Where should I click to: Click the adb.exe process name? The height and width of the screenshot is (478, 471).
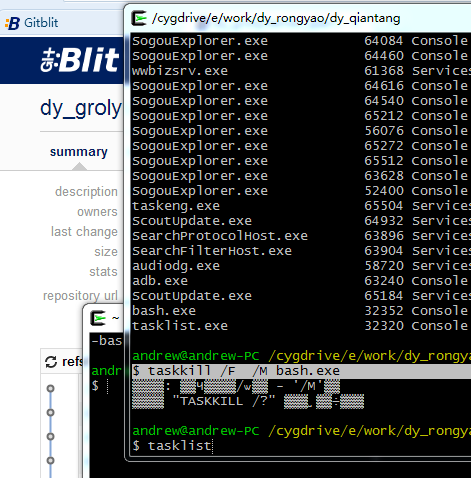click(160, 281)
